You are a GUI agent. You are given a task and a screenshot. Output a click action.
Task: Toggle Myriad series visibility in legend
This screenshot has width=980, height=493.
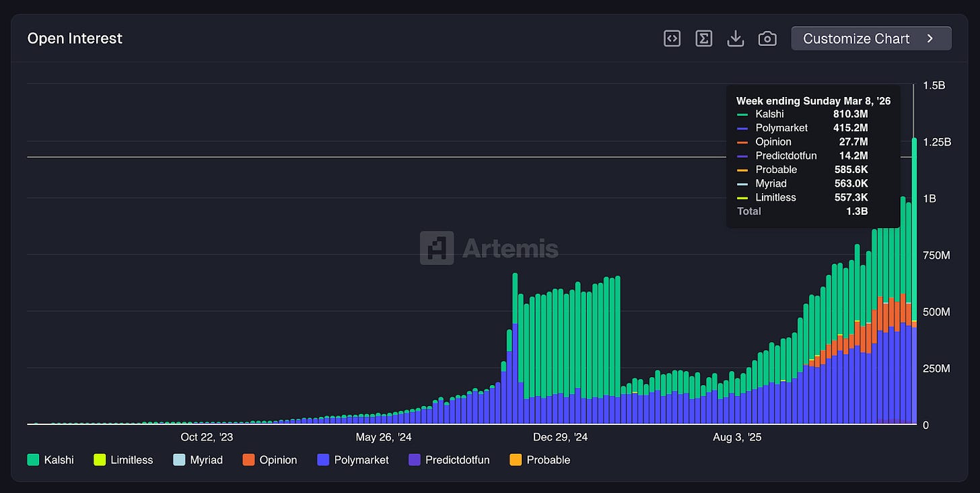point(206,460)
